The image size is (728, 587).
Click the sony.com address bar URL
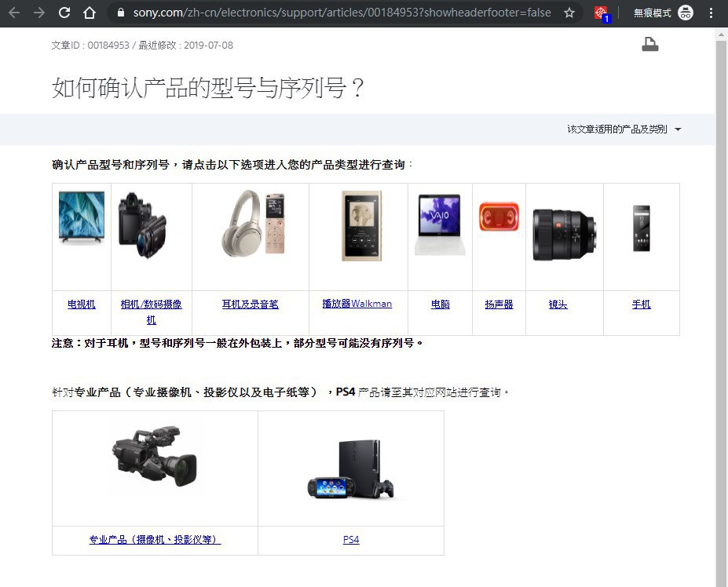pyautogui.click(x=342, y=13)
